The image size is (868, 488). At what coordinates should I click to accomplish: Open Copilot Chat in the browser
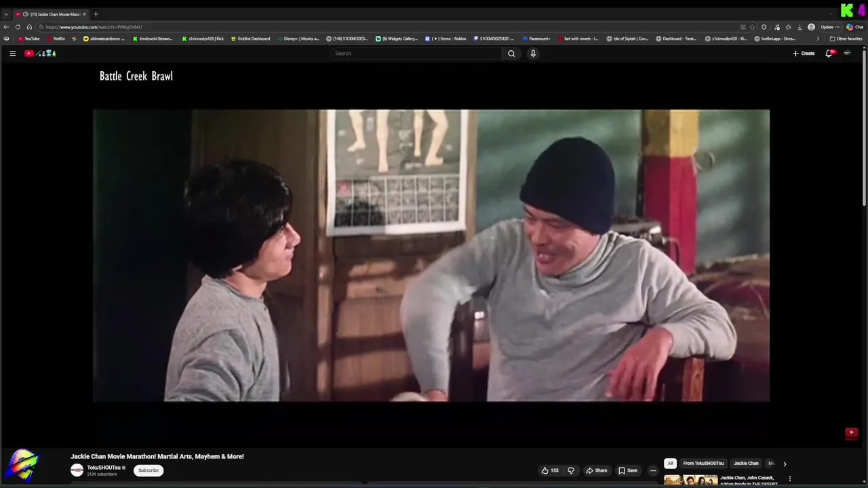coord(854,27)
